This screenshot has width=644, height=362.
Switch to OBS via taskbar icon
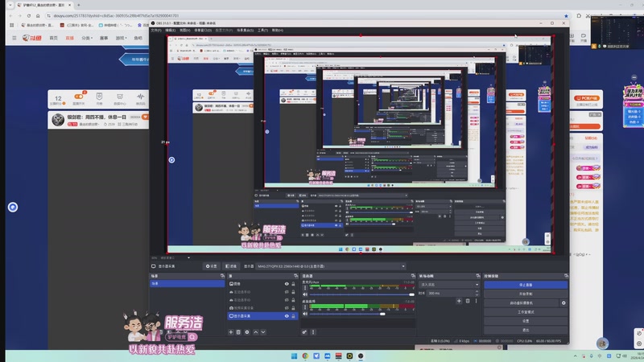point(361,356)
